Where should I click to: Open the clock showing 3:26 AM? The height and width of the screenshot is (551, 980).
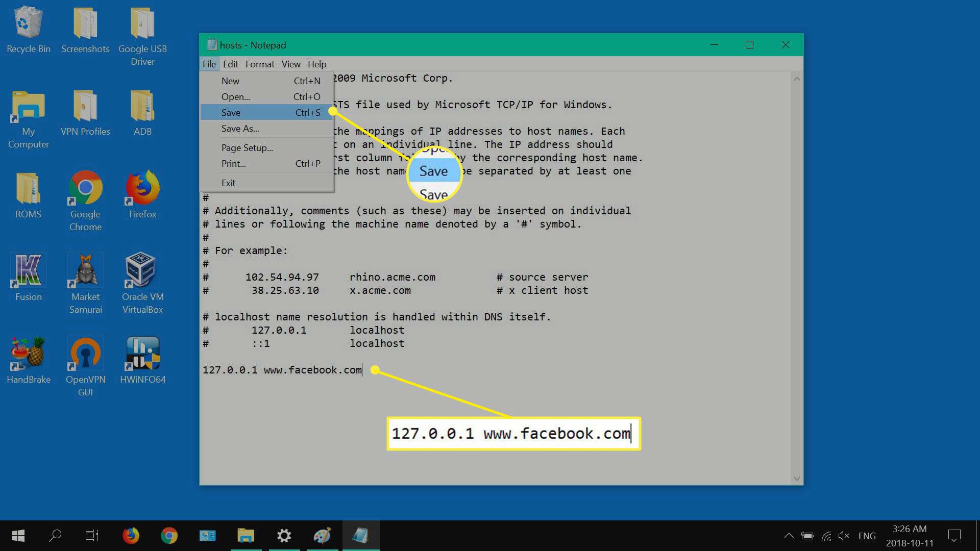pos(910,536)
